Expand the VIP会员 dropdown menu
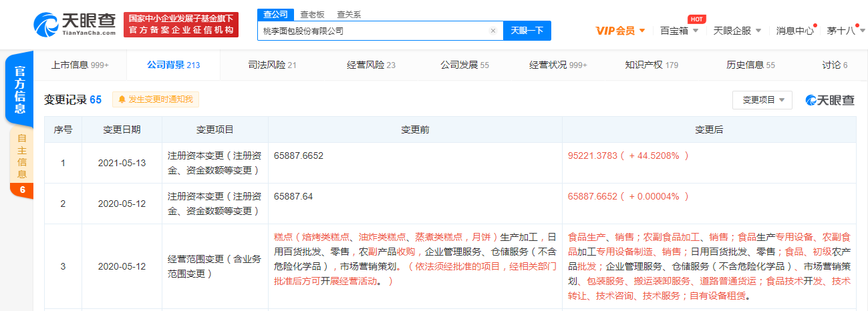 (x=619, y=31)
